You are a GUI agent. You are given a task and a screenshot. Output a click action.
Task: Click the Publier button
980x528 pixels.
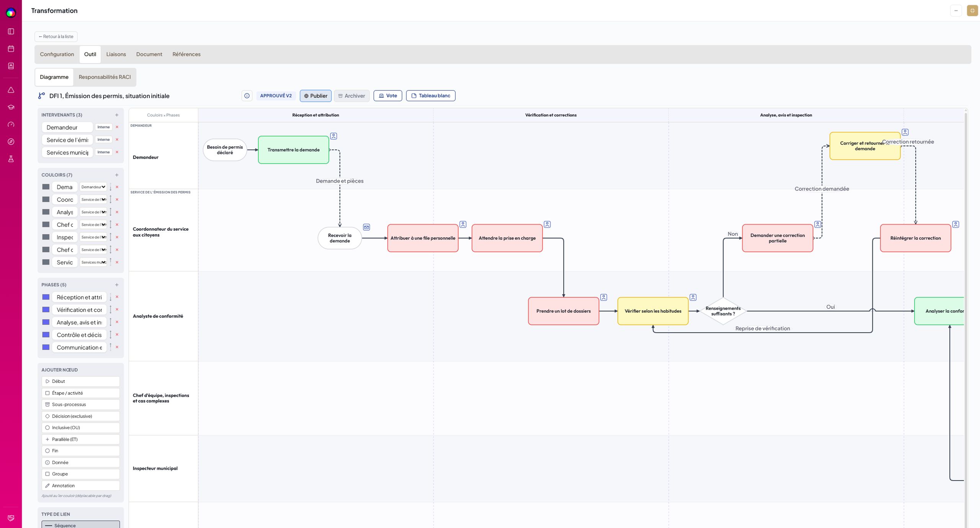pos(316,96)
